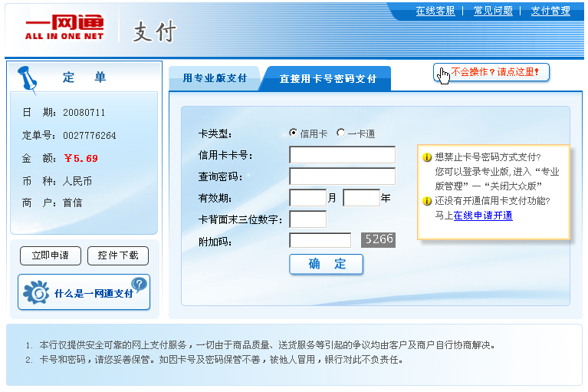Focus the 卡背面末三位数字 input field
The image size is (588, 392).
tap(308, 219)
